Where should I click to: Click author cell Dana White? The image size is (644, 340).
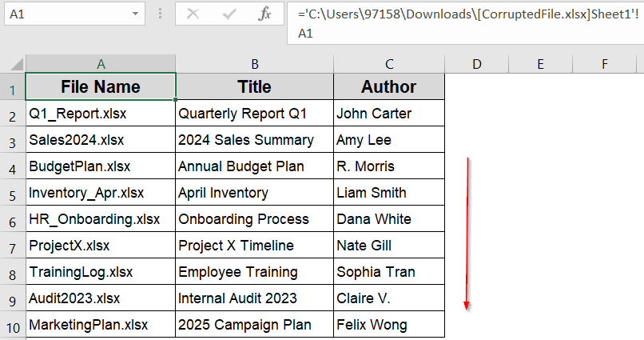(389, 218)
